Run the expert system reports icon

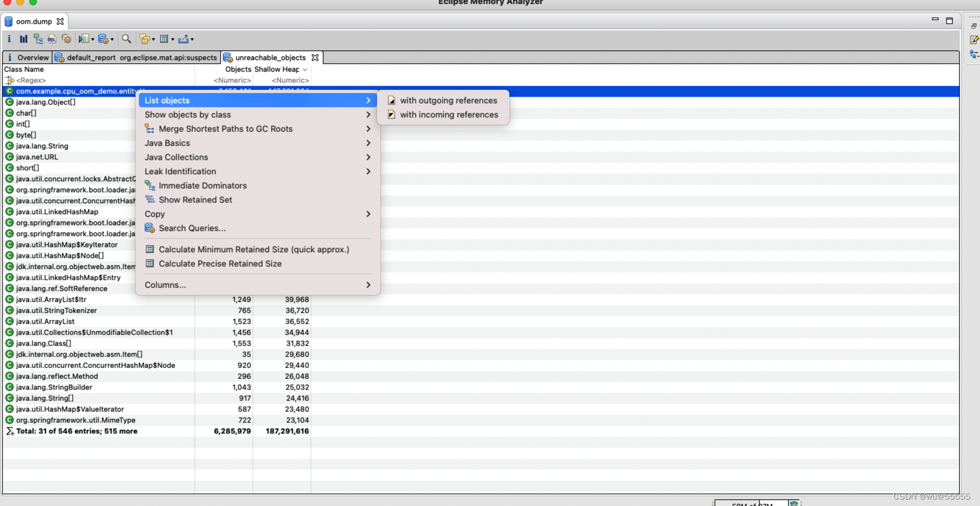coord(83,39)
